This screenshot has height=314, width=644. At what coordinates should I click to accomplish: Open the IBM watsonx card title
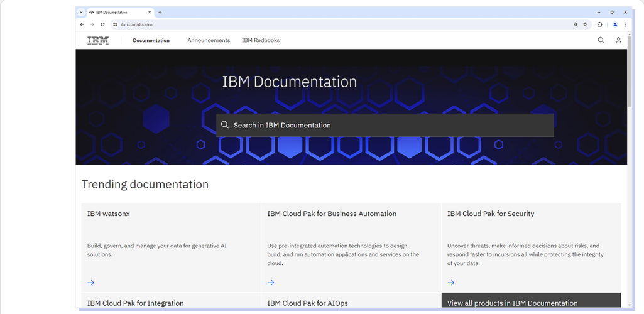(x=109, y=214)
